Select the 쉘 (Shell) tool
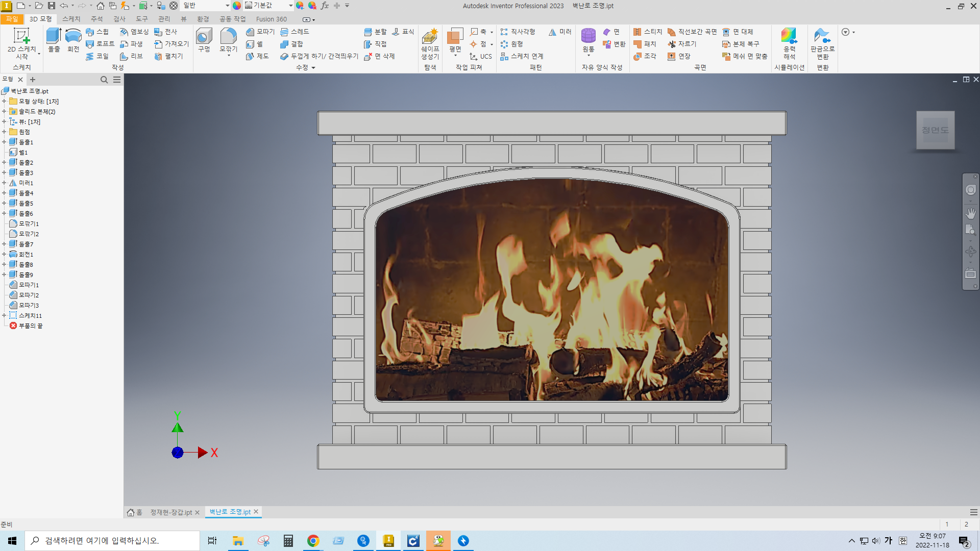980x551 pixels. pos(254,44)
